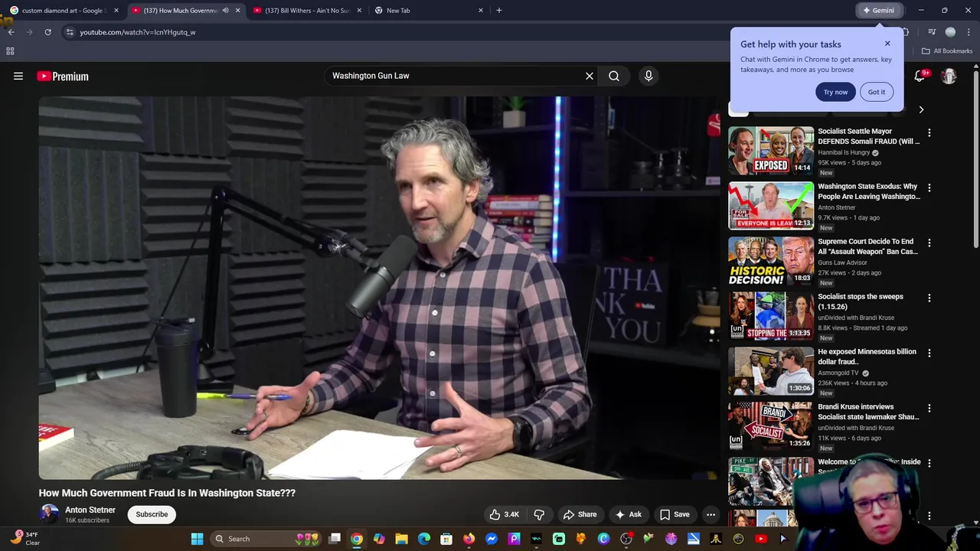The height and width of the screenshot is (551, 980).
Task: Open more actions for the video
Action: [710, 514]
